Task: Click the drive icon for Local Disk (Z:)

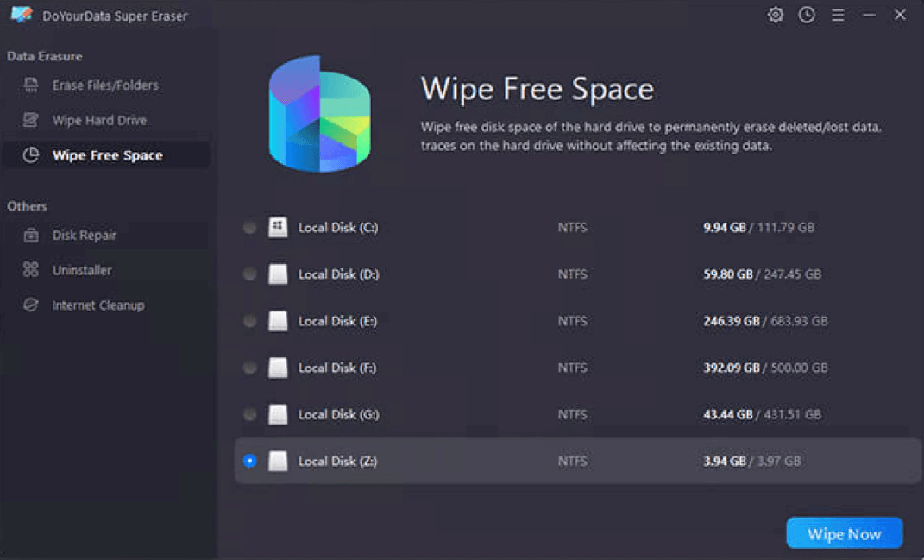Action: 278,461
